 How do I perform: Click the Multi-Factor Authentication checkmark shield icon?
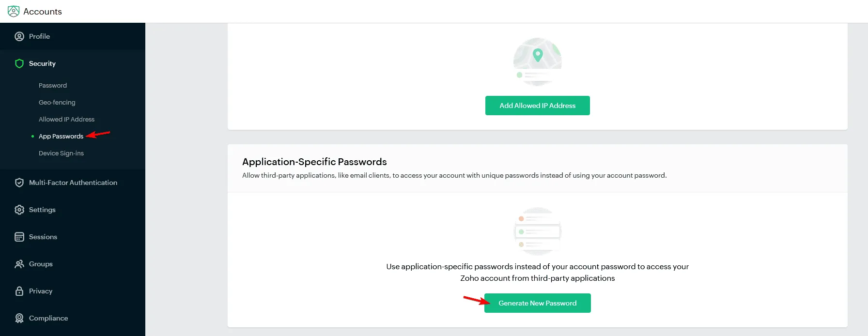(x=19, y=183)
